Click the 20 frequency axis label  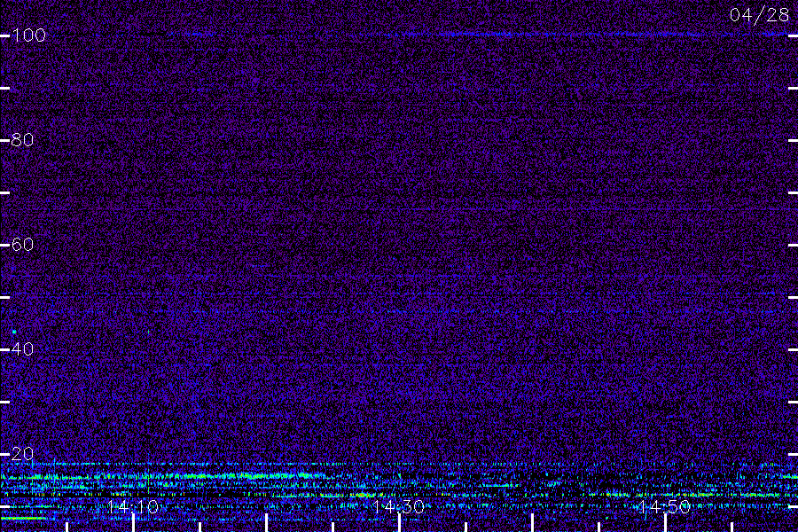click(22, 454)
